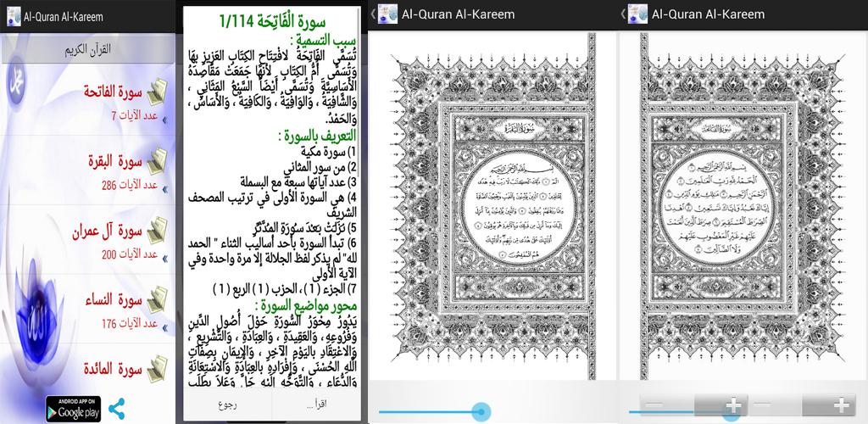Tap Al-Quran Al-Kareem title above Al-Baqarah page

[x=458, y=14]
